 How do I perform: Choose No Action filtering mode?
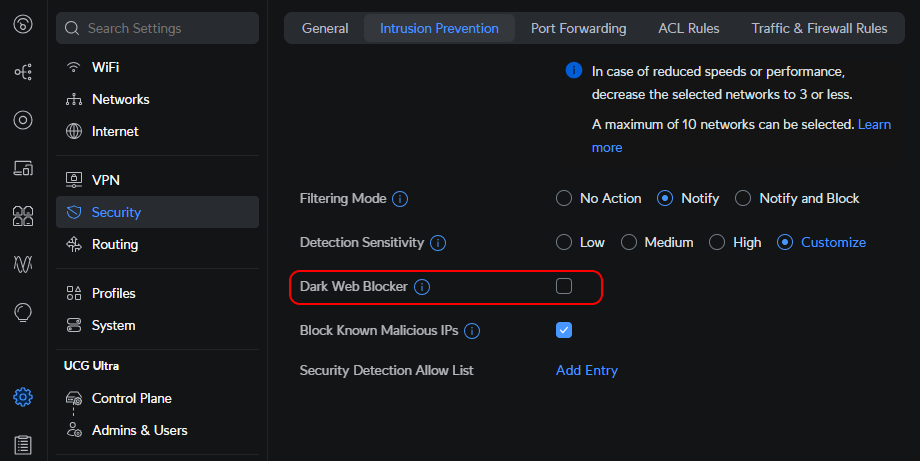pos(598,198)
